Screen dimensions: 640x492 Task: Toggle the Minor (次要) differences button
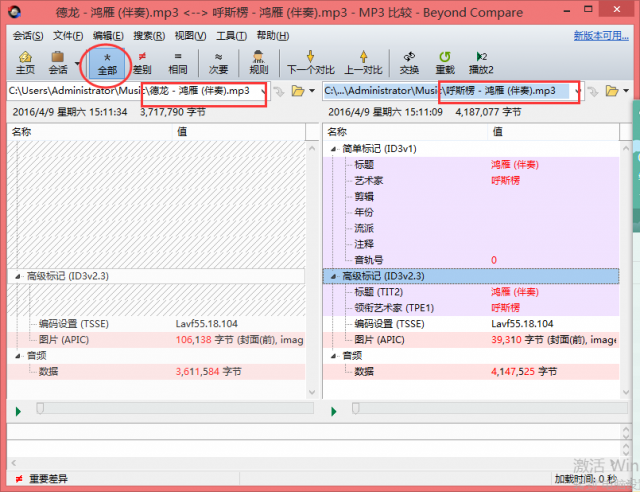point(218,63)
